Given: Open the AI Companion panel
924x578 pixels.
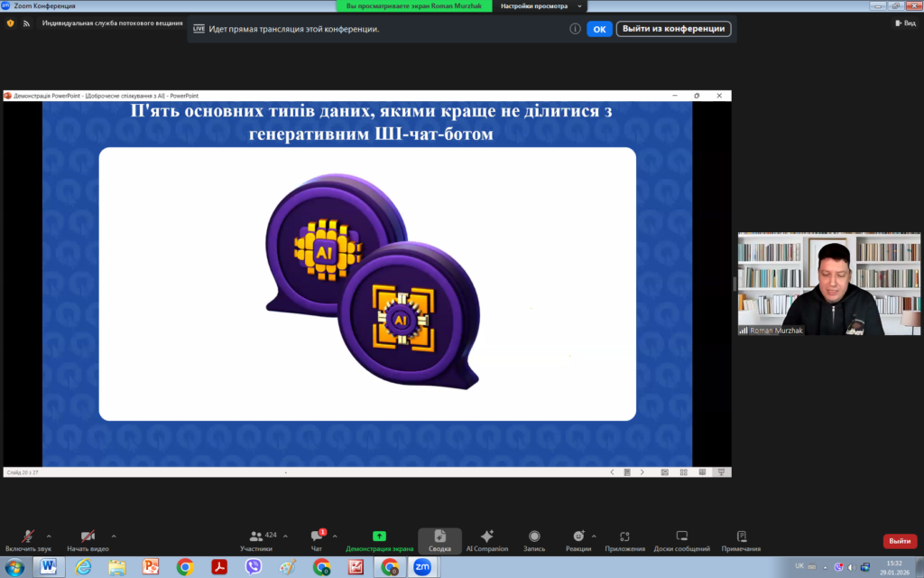Looking at the screenshot, I should [x=487, y=539].
